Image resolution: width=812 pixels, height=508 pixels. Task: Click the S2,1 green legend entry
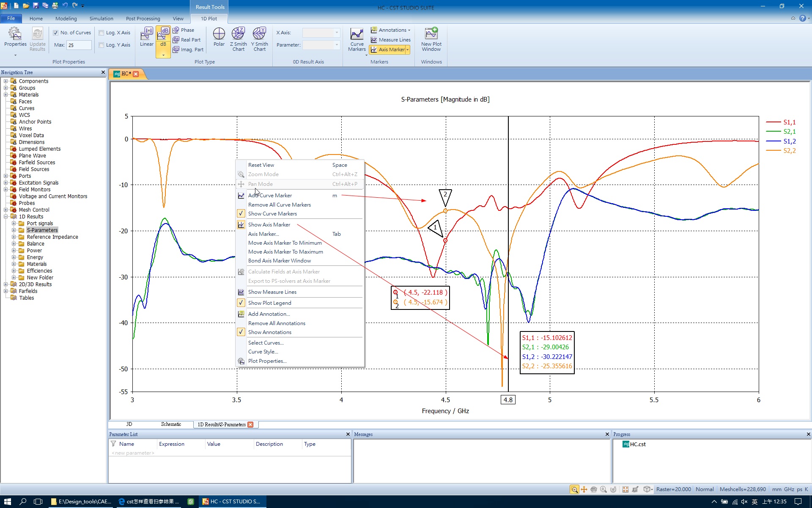click(x=781, y=132)
